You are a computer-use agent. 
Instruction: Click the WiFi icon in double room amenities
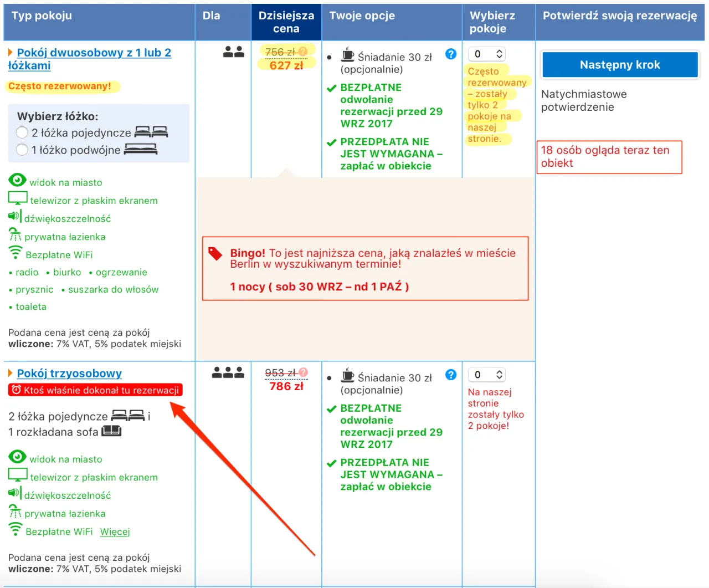[16, 253]
